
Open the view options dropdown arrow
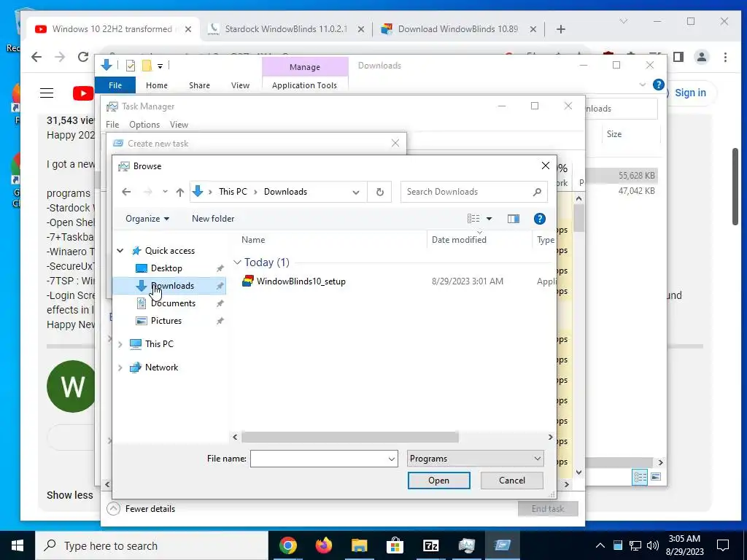[489, 219]
